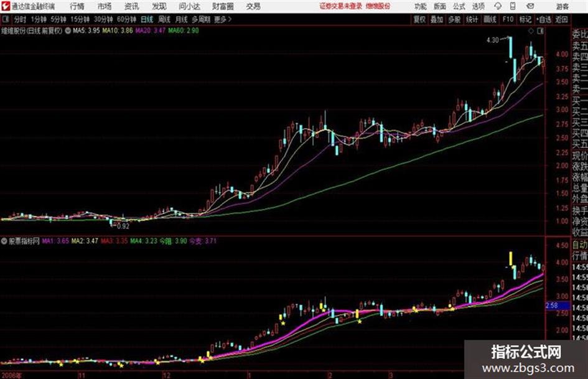Click the MA10: 3.86 indicator label

click(118, 30)
